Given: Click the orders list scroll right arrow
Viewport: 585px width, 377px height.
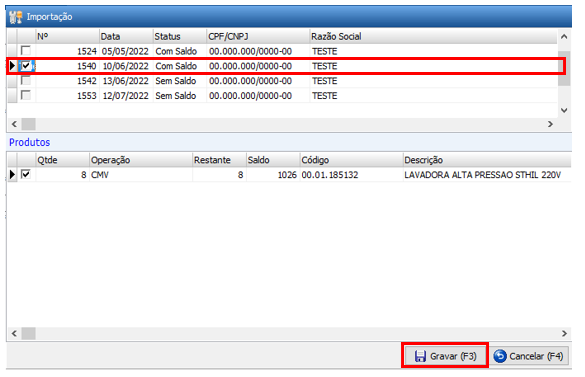Looking at the screenshot, I should pyautogui.click(x=551, y=124).
